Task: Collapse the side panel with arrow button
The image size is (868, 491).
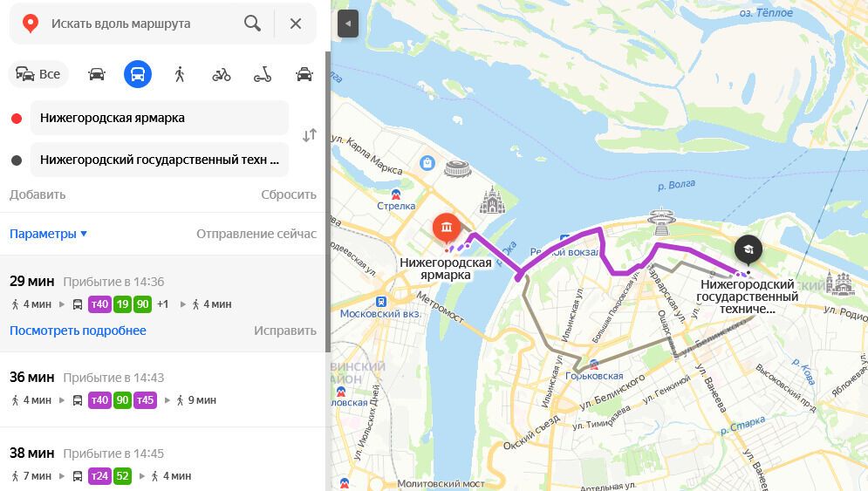Action: point(348,24)
